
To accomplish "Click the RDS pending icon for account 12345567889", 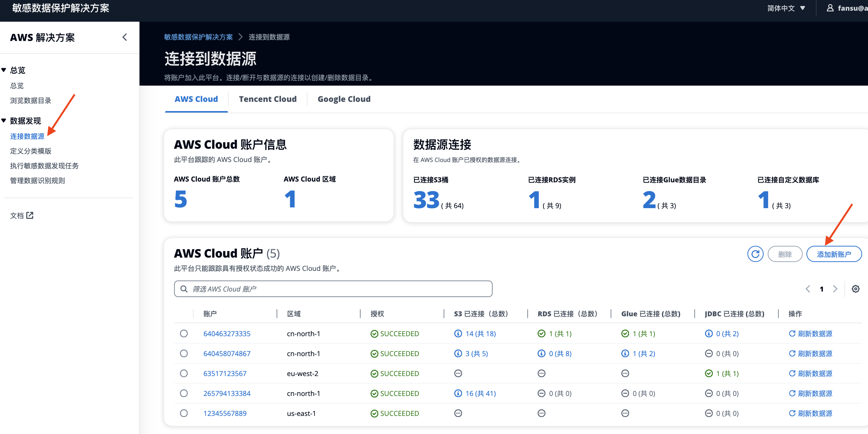I will 541,413.
